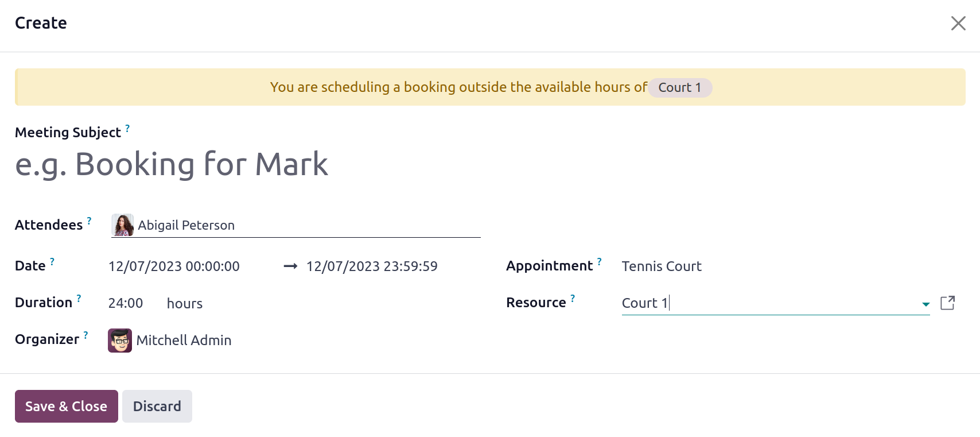Click the Court 1 tag in warning banner
The image size is (980, 437).
click(680, 87)
